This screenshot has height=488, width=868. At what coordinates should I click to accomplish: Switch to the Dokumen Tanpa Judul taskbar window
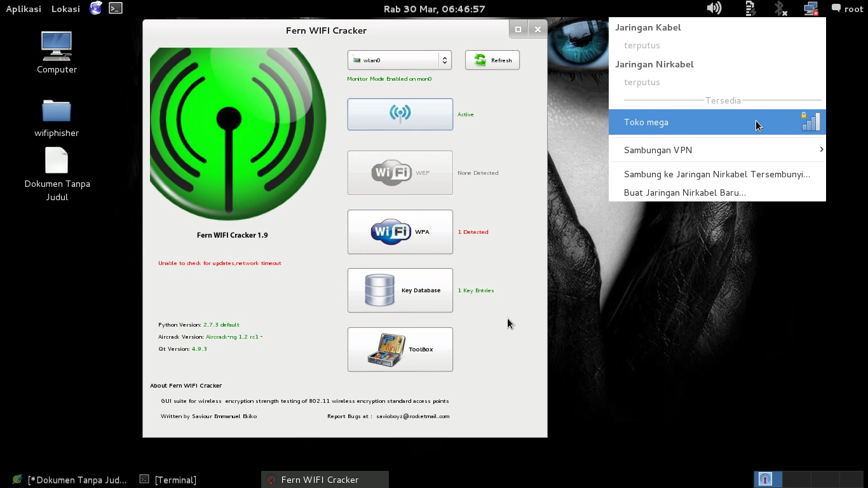click(x=71, y=480)
